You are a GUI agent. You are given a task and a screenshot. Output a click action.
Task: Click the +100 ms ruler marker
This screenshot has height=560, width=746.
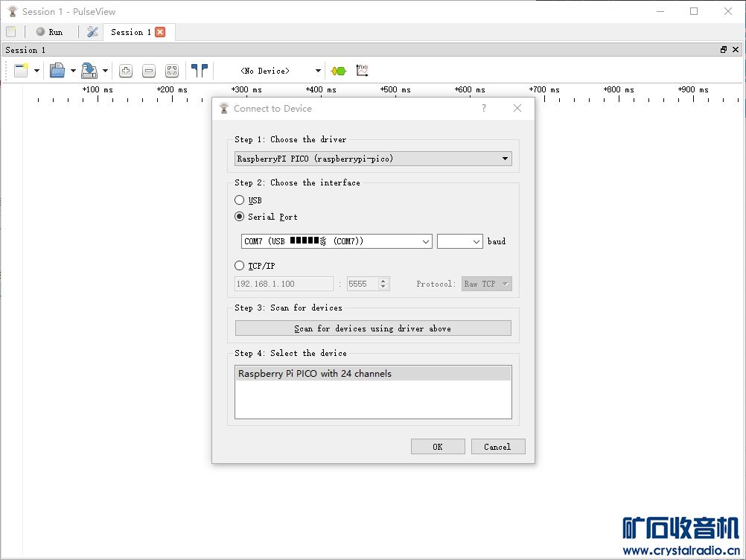pyautogui.click(x=98, y=89)
